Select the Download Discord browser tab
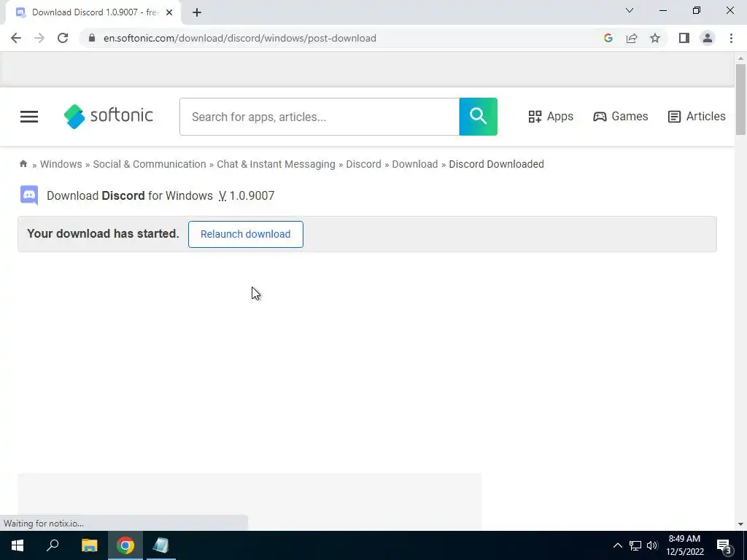 point(93,12)
